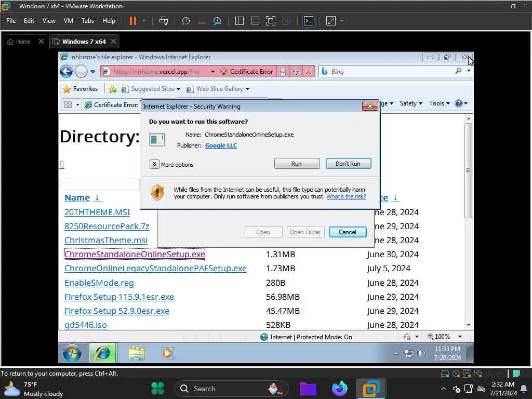Screen dimensions: 532x399
Task: Open host Start button on taskbar
Action: point(157,389)
